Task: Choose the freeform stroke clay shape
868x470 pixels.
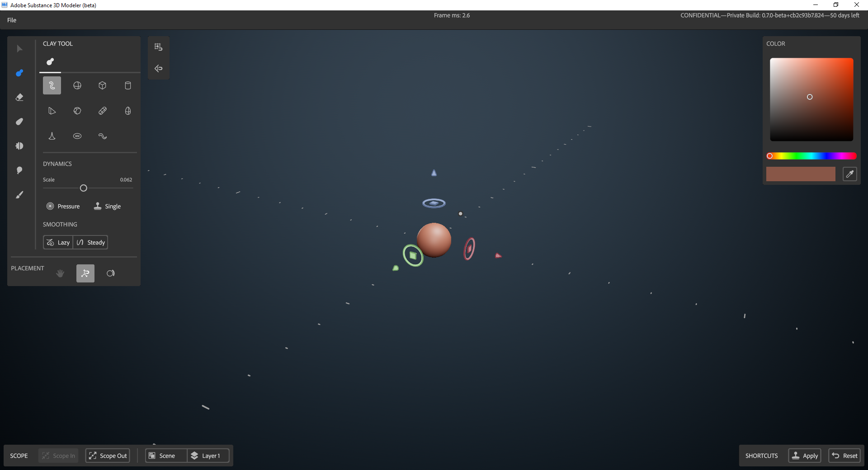Action: [x=52, y=85]
